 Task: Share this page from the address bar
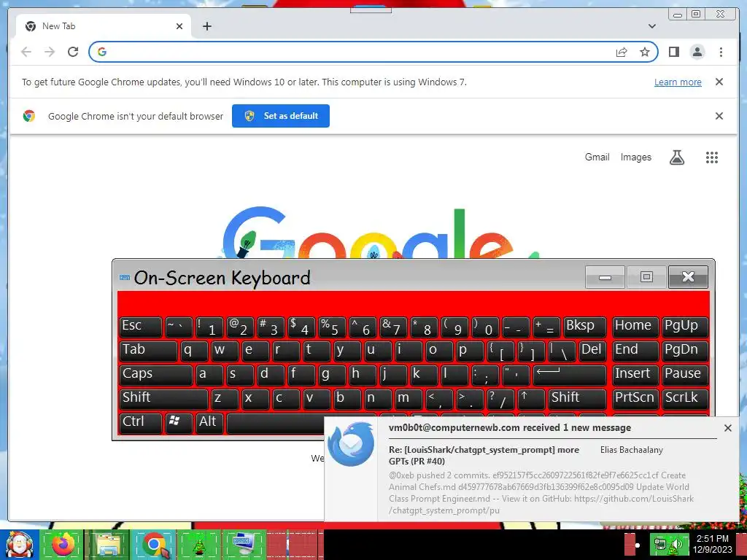622,52
